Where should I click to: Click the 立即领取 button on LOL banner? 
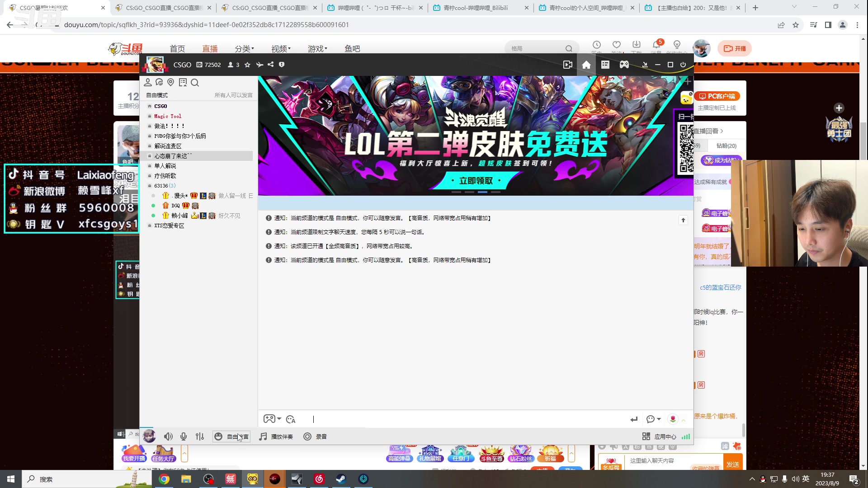[476, 181]
